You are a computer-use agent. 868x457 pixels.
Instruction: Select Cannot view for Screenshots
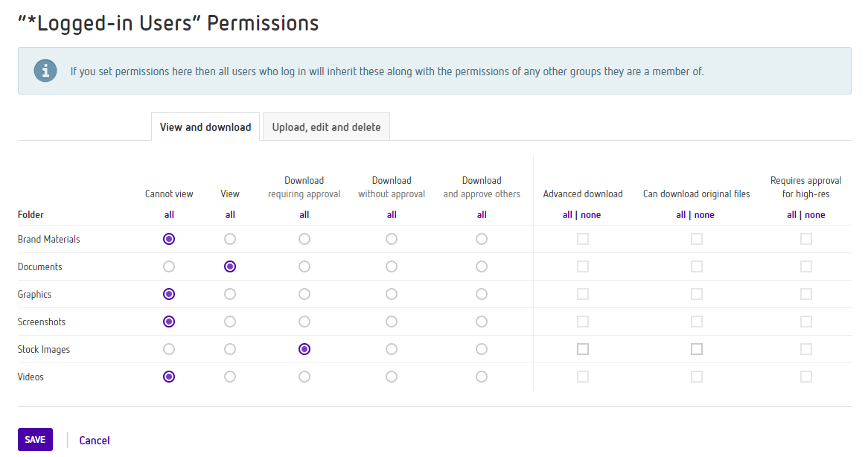[169, 322]
